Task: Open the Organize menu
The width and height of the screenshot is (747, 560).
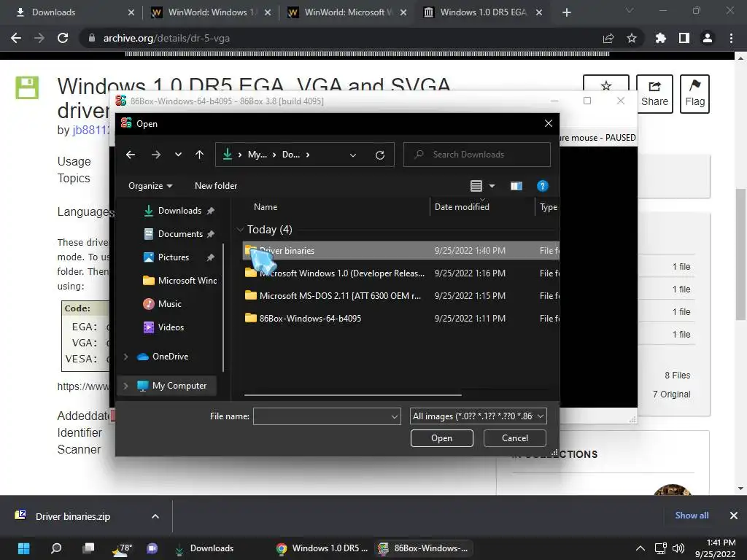Action: tap(150, 186)
